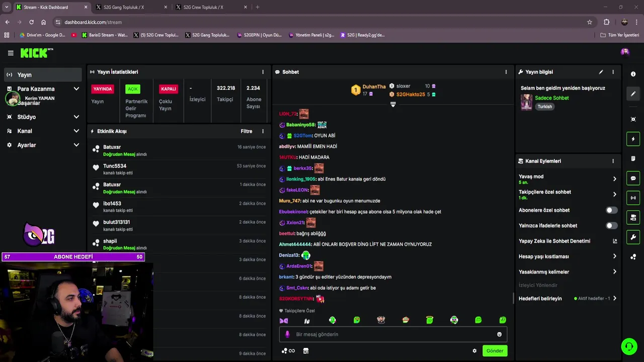Switch to S2G Crew Topluluk browser tab
Screen dimensions: 644x362
tap(211, 7)
